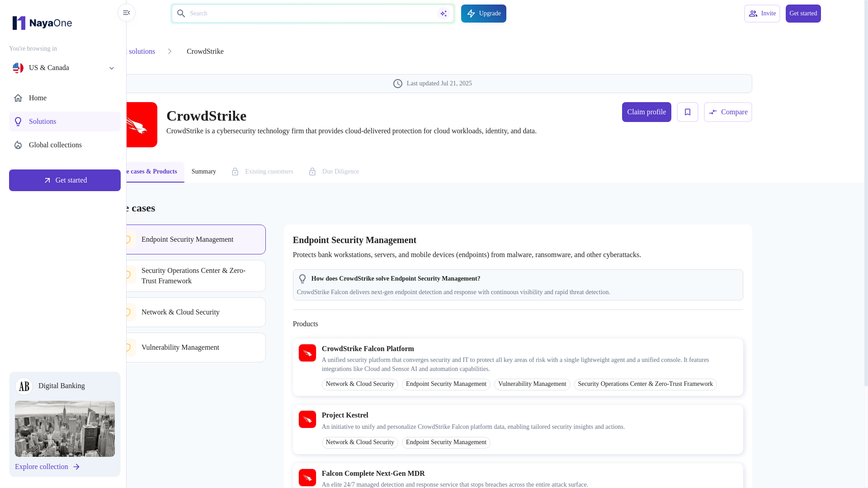Click Vulnerability Management tag on Falcon Platform
The image size is (868, 488).
(x=532, y=385)
